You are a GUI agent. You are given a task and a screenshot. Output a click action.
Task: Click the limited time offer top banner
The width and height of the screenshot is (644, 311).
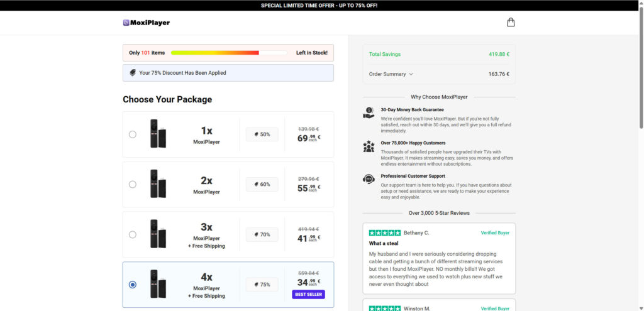(322, 6)
